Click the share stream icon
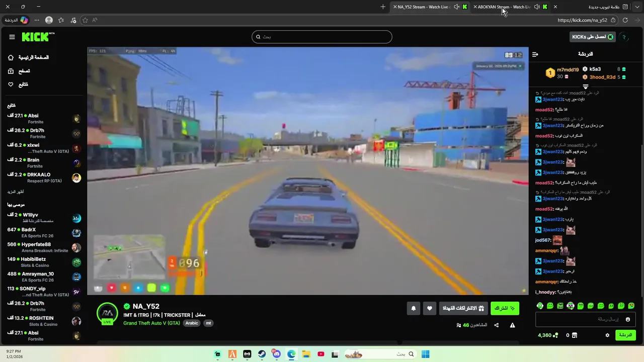Viewport: 644px width, 362px height. tap(497, 325)
